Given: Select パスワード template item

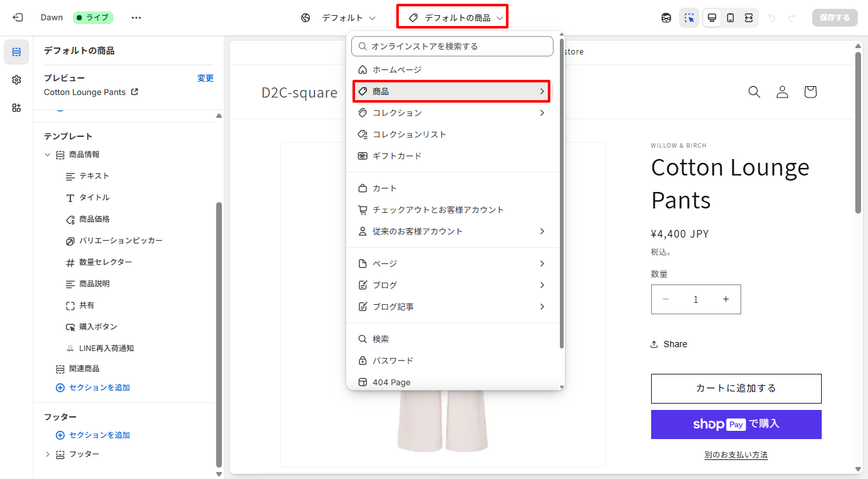Looking at the screenshot, I should pos(452,361).
